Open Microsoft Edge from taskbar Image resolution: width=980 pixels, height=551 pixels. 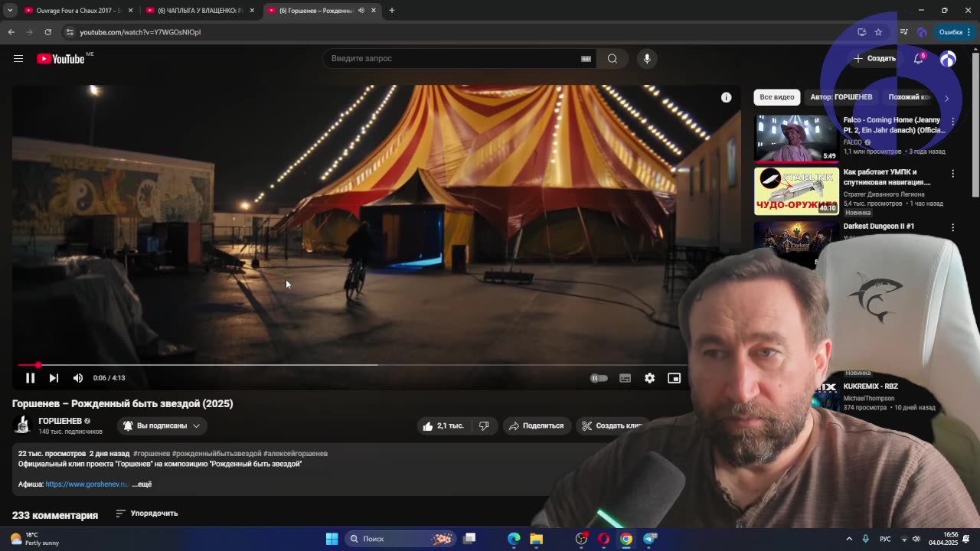point(514,539)
